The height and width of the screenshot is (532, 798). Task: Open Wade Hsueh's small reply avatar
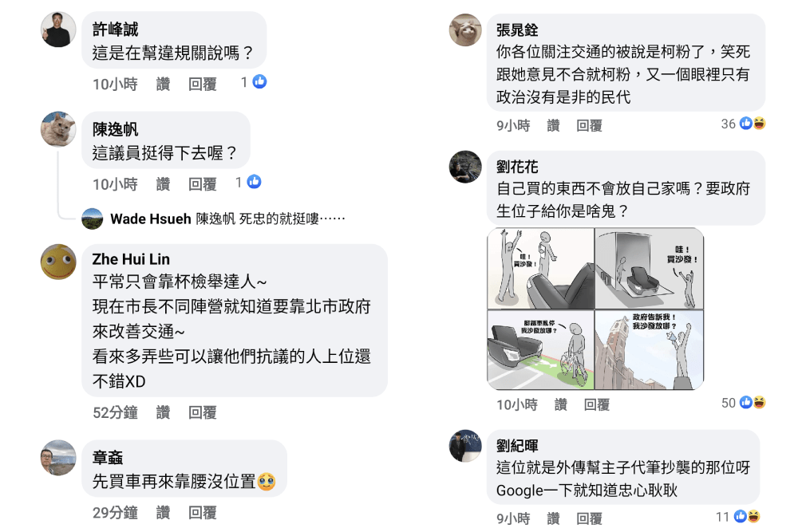click(92, 219)
